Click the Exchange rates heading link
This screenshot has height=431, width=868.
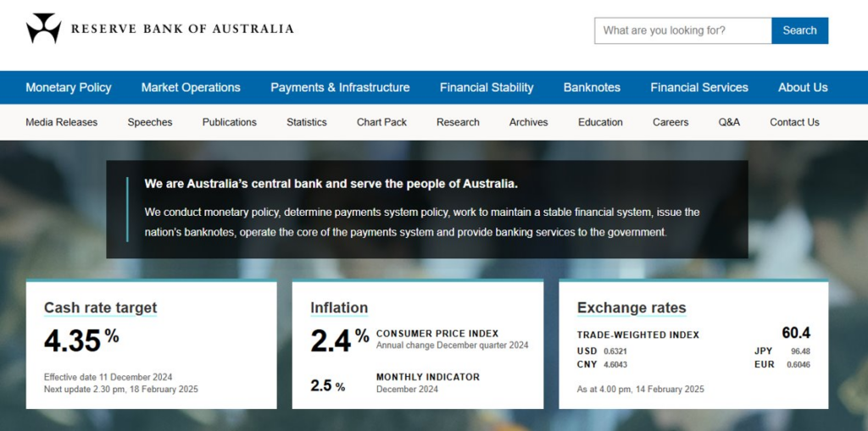click(x=632, y=307)
